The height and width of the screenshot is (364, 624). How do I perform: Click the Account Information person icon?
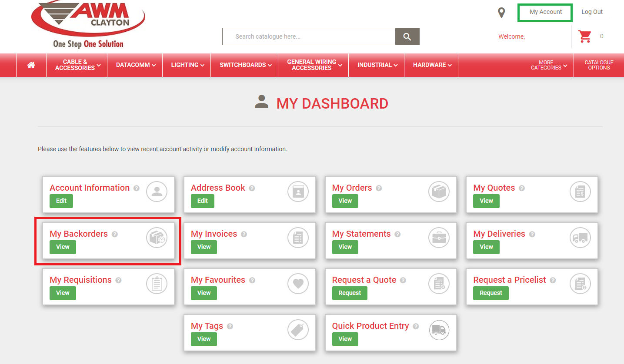157,192
